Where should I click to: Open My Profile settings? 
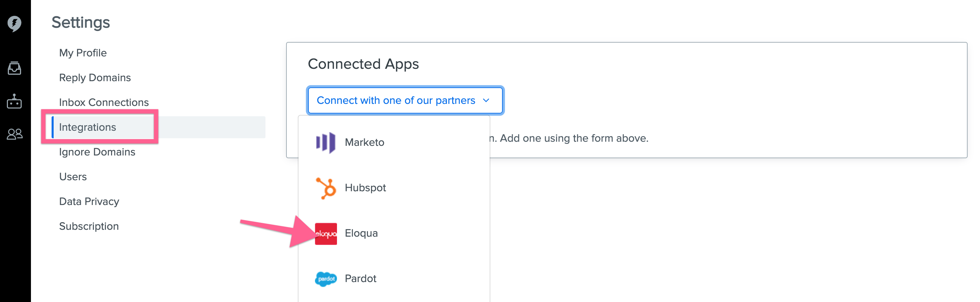[x=83, y=53]
